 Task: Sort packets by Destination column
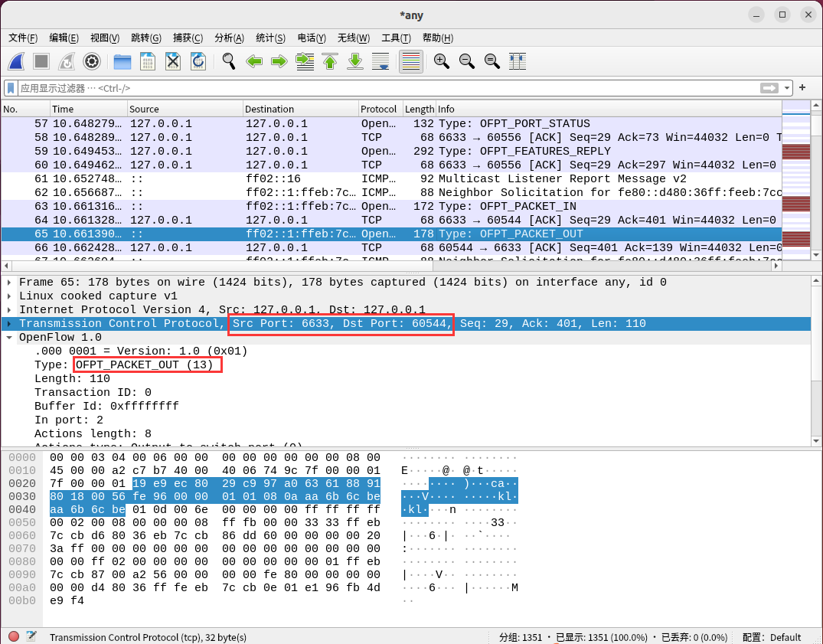pyautogui.click(x=301, y=110)
